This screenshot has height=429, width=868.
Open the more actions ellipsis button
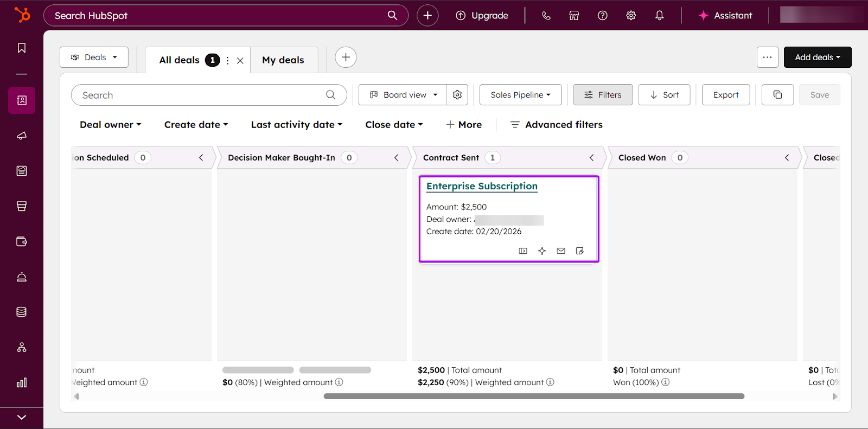pyautogui.click(x=767, y=57)
